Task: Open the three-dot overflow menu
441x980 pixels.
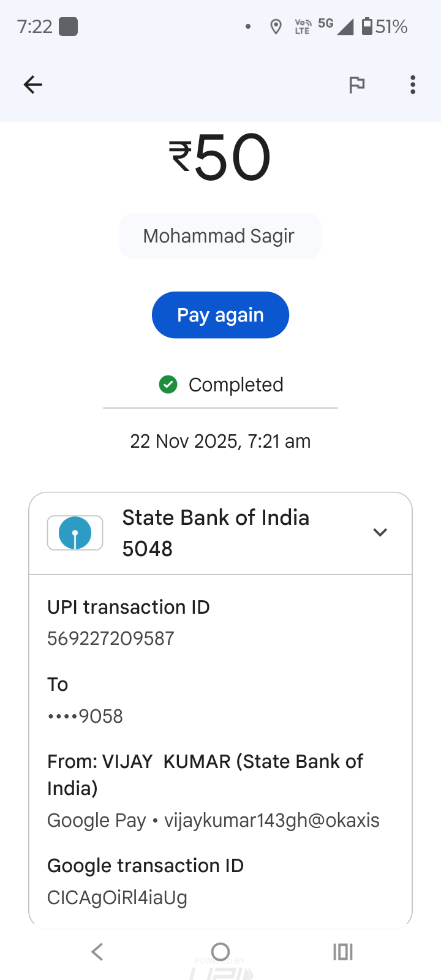Action: (413, 85)
